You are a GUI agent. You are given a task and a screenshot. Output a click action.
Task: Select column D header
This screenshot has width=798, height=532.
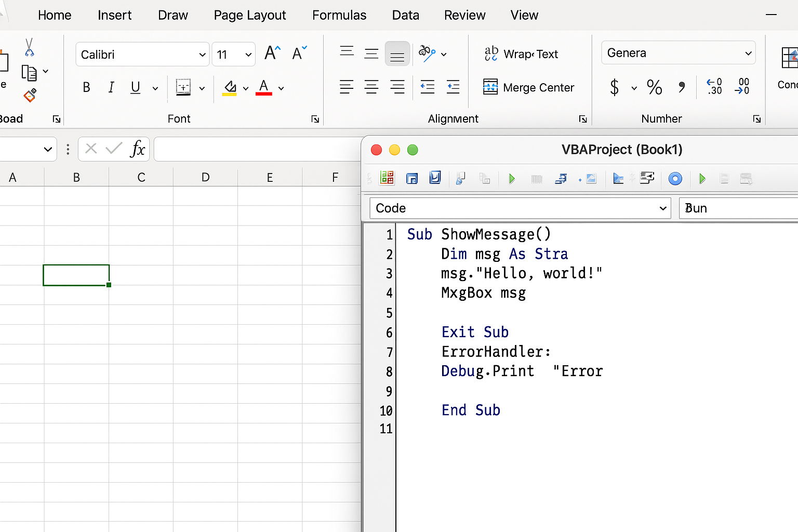(206, 177)
